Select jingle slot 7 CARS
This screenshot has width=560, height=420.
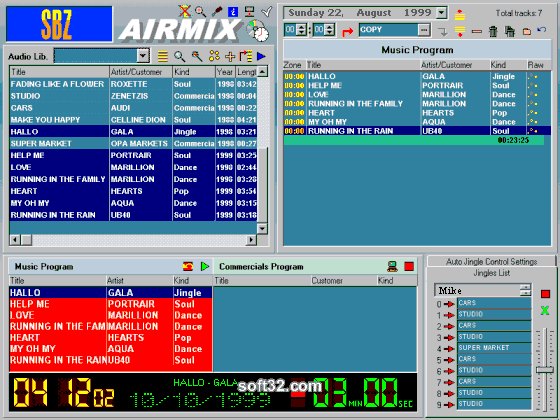494,381
